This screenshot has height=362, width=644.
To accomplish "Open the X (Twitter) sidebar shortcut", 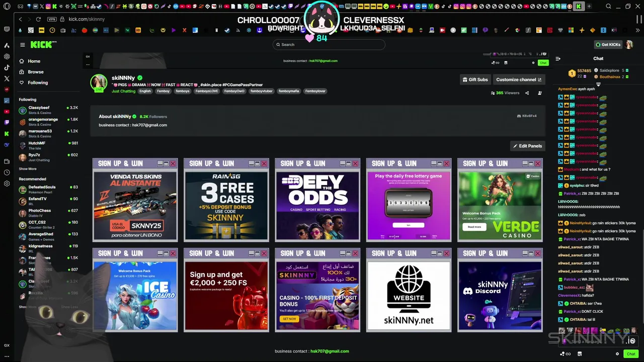I will pos(7,78).
